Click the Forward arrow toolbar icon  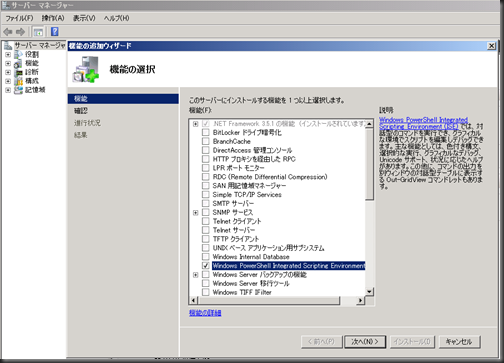pos(21,32)
